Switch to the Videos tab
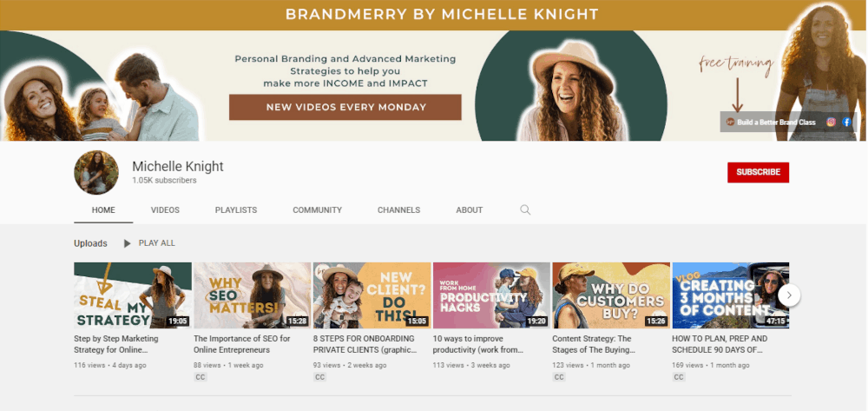The height and width of the screenshot is (411, 868). coord(165,210)
